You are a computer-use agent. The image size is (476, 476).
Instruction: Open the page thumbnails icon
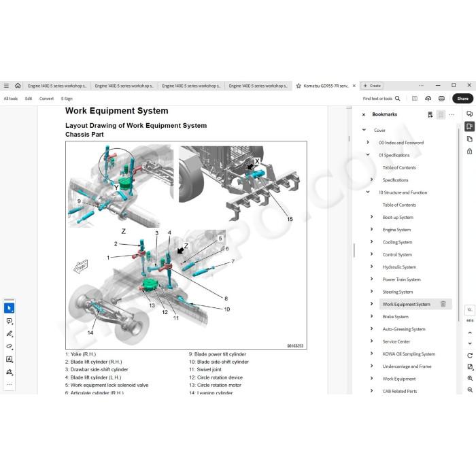coord(469,139)
